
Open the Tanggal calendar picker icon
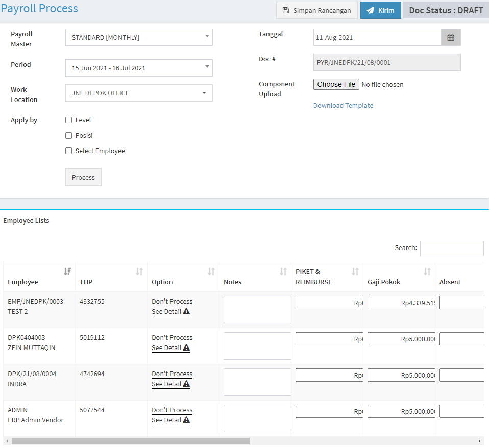[451, 37]
